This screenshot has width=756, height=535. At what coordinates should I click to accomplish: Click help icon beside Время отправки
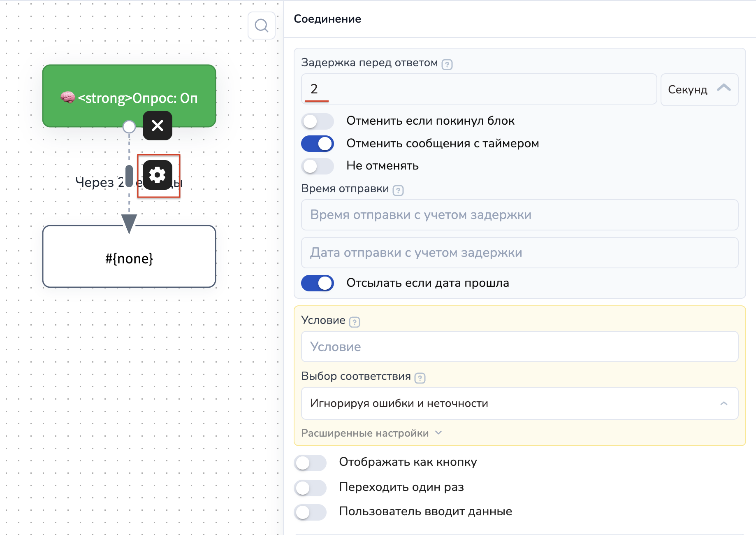click(x=398, y=191)
